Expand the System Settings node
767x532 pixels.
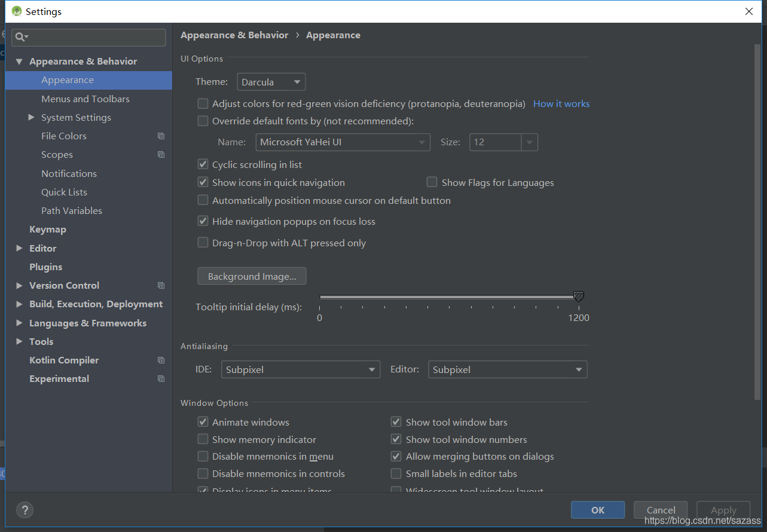point(31,118)
